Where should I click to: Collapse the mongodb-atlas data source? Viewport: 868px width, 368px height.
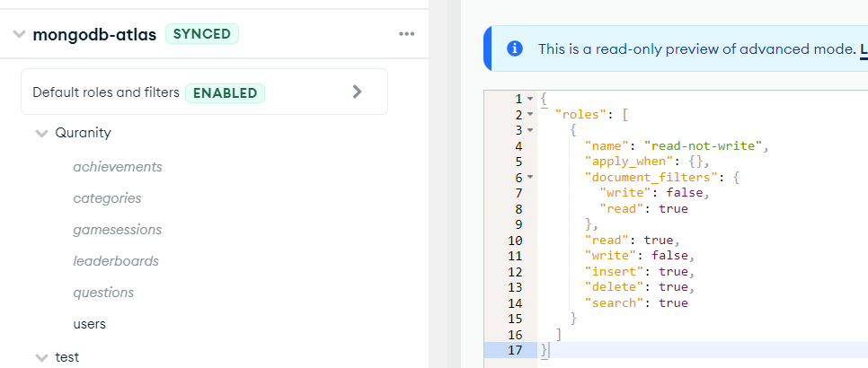click(x=19, y=35)
